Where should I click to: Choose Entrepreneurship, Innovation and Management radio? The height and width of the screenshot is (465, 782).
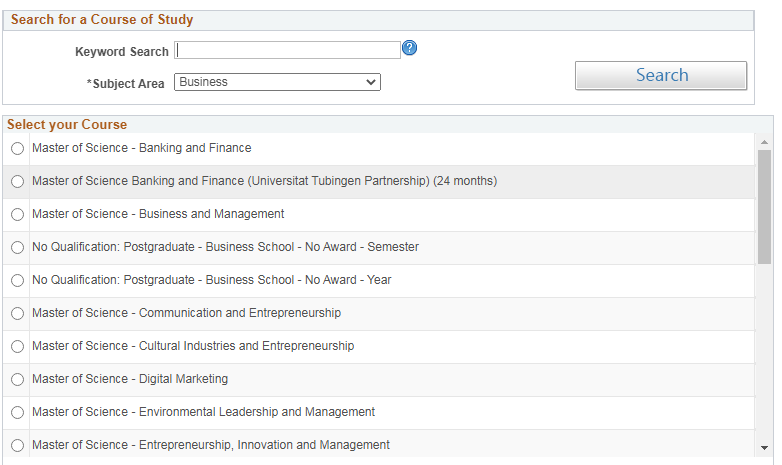point(17,445)
